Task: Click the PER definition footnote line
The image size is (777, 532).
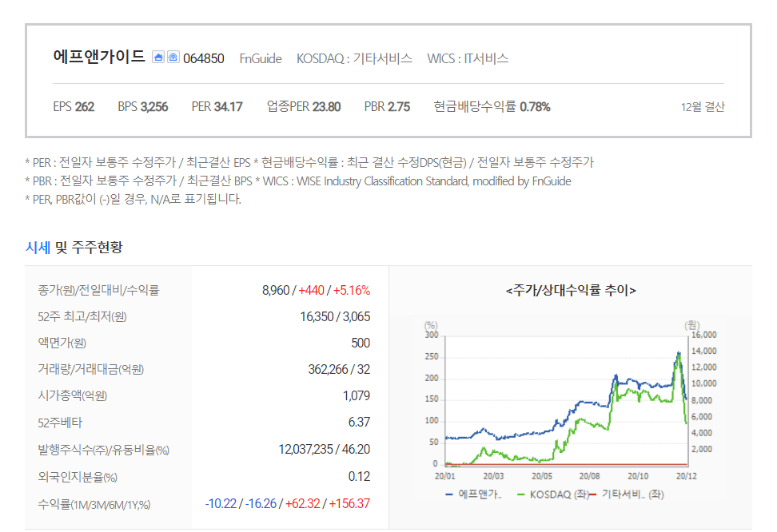Action: 309,162
